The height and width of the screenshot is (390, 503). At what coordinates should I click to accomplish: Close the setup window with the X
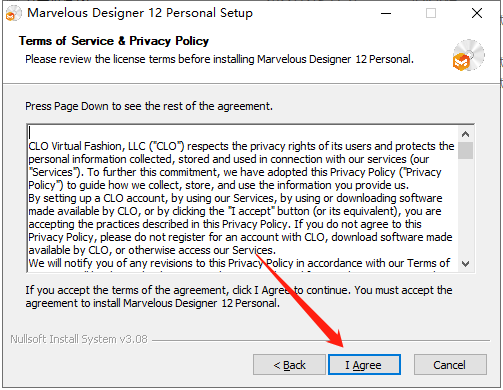click(x=477, y=13)
